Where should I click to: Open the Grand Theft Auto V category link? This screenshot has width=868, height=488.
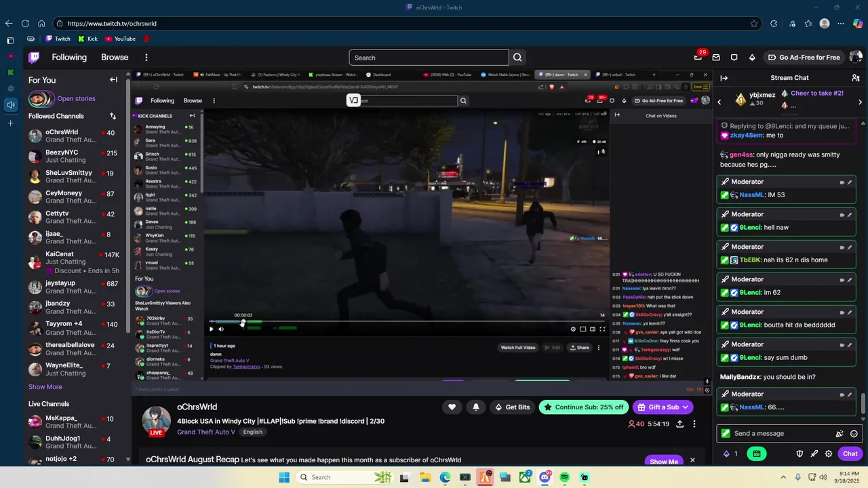click(206, 432)
